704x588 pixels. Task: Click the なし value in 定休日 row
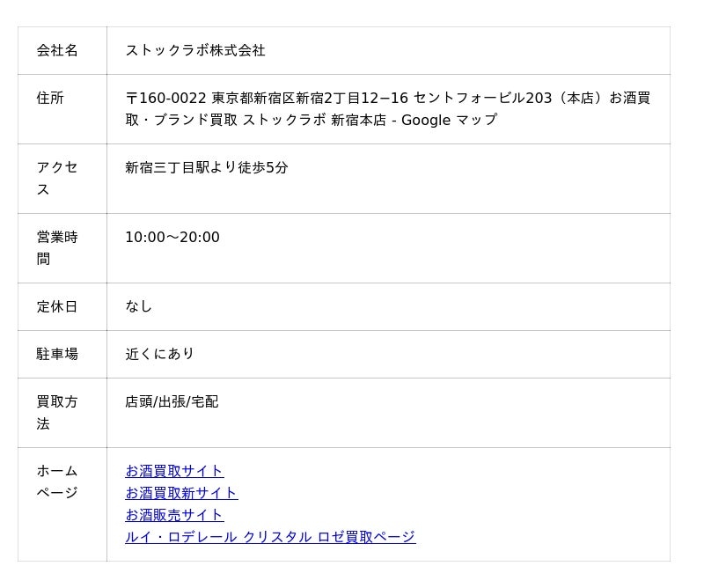[x=139, y=306]
